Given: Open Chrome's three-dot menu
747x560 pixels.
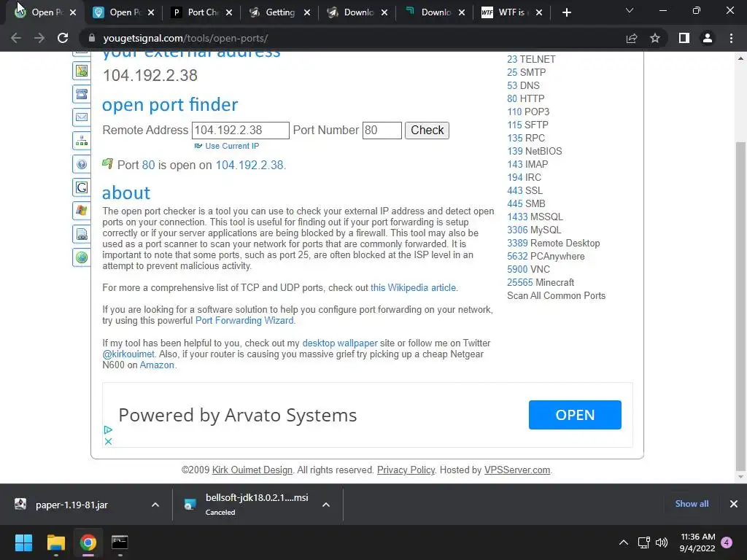Looking at the screenshot, I should pyautogui.click(x=731, y=38).
